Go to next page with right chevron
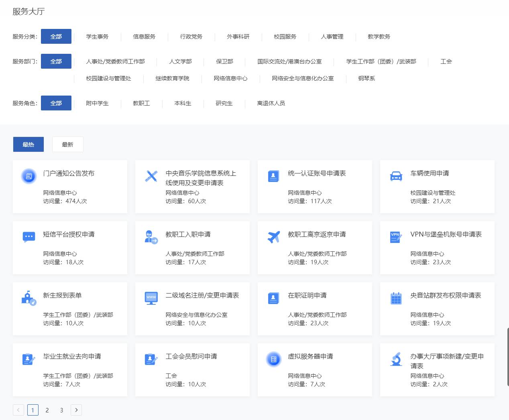The image size is (509, 420). (76, 410)
